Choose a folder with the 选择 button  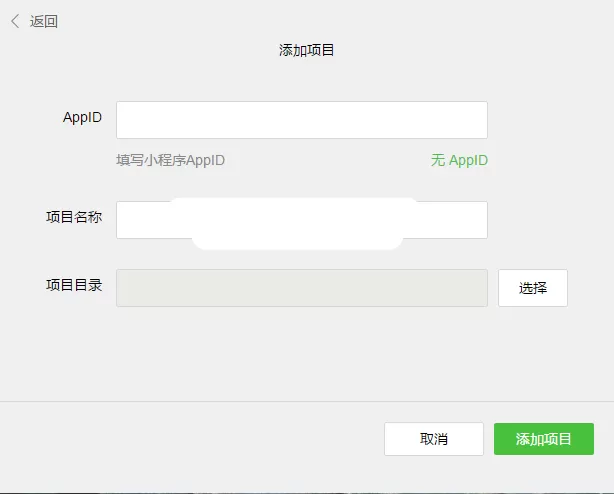click(x=533, y=288)
